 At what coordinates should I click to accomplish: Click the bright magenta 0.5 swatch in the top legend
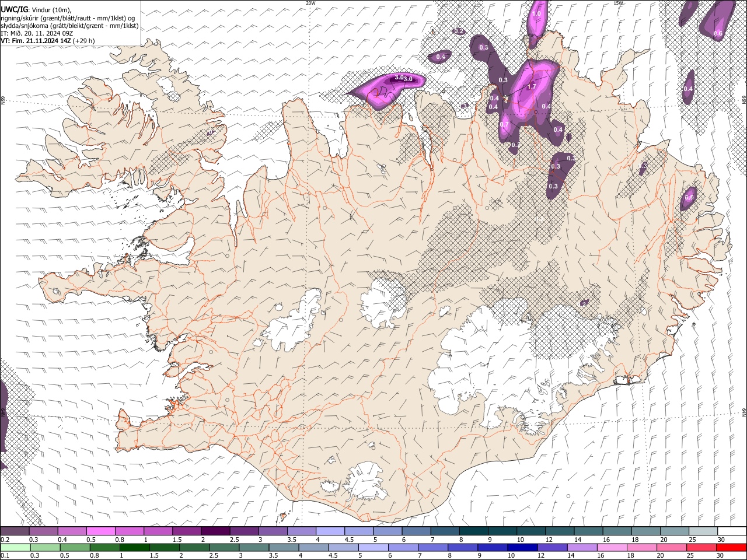(x=100, y=531)
